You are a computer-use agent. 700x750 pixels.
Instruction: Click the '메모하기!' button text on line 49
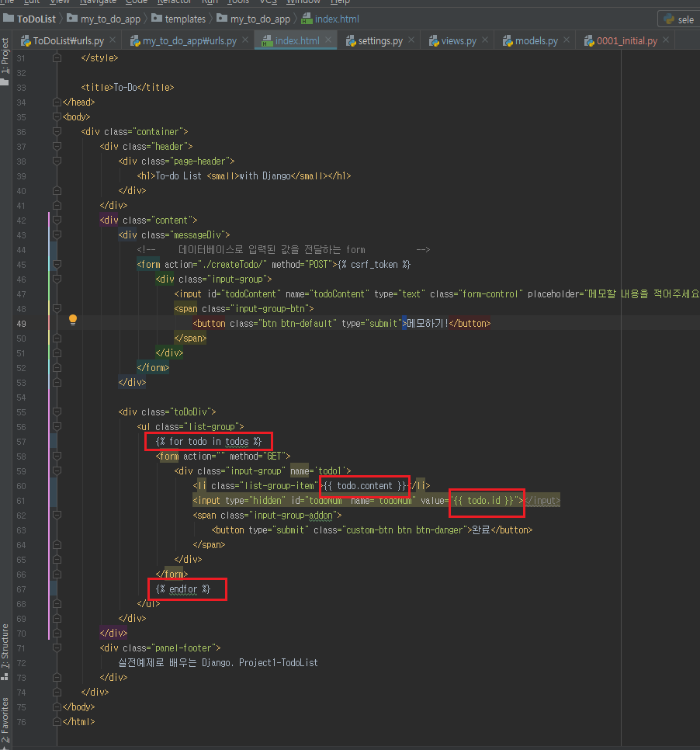428,323
